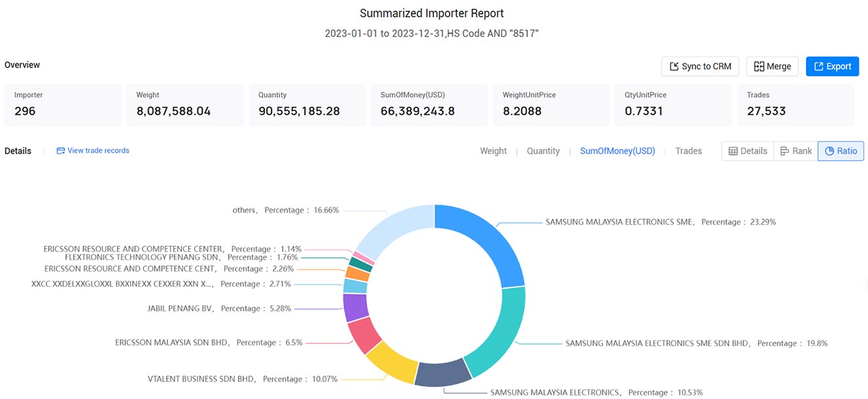Image resolution: width=868 pixels, height=399 pixels.
Task: Click the Merge button
Action: coord(772,66)
